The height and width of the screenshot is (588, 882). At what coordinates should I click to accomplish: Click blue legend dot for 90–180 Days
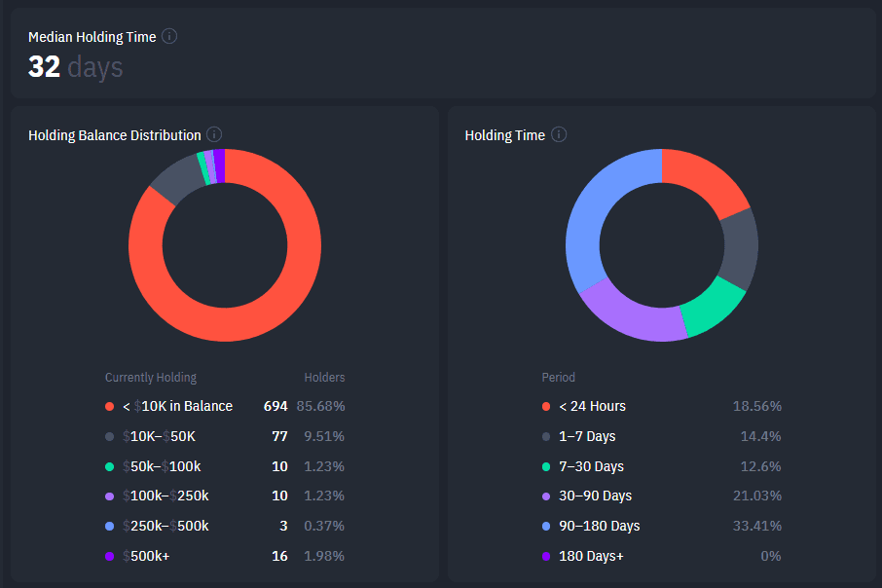[x=546, y=526]
